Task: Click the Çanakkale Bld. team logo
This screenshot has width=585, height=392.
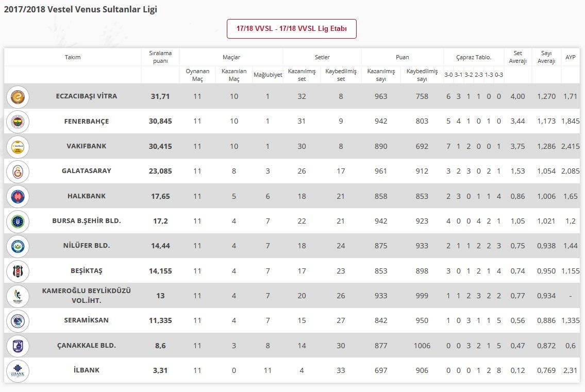Action: tap(18, 346)
